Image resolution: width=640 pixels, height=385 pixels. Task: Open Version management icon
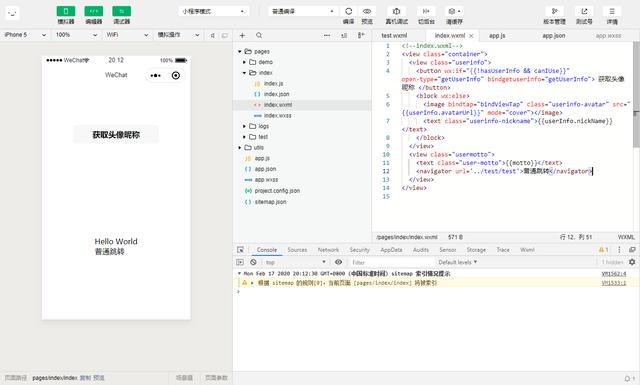click(554, 11)
